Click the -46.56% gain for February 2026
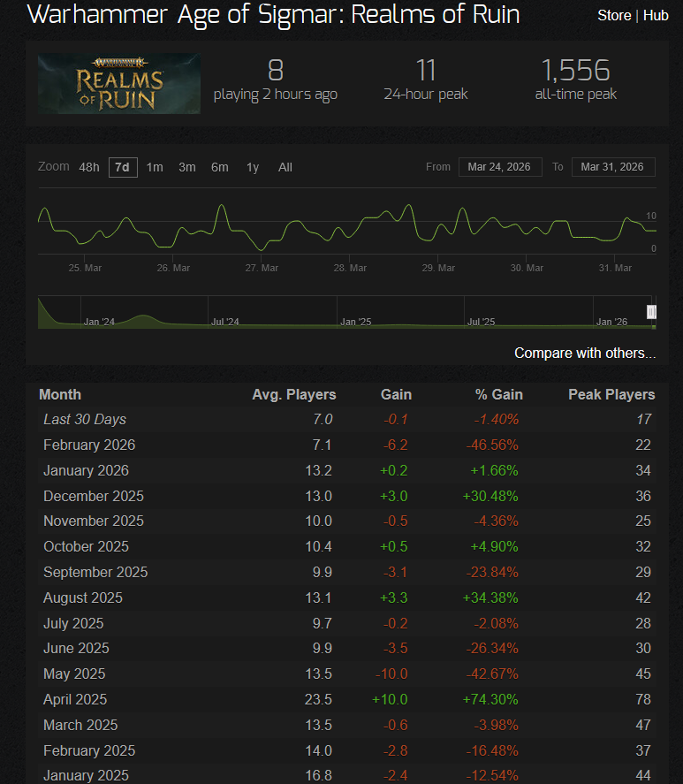Image resolution: width=683 pixels, height=784 pixels. click(x=492, y=445)
